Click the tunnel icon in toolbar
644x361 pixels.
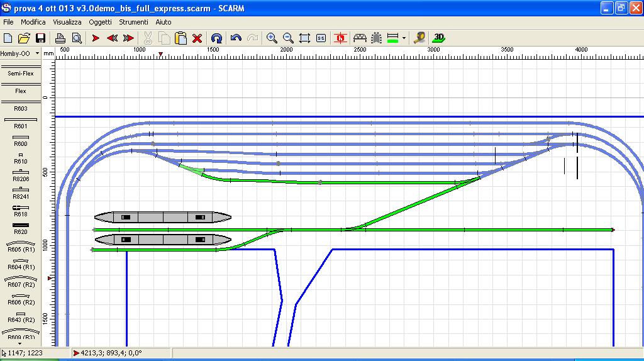click(376, 38)
